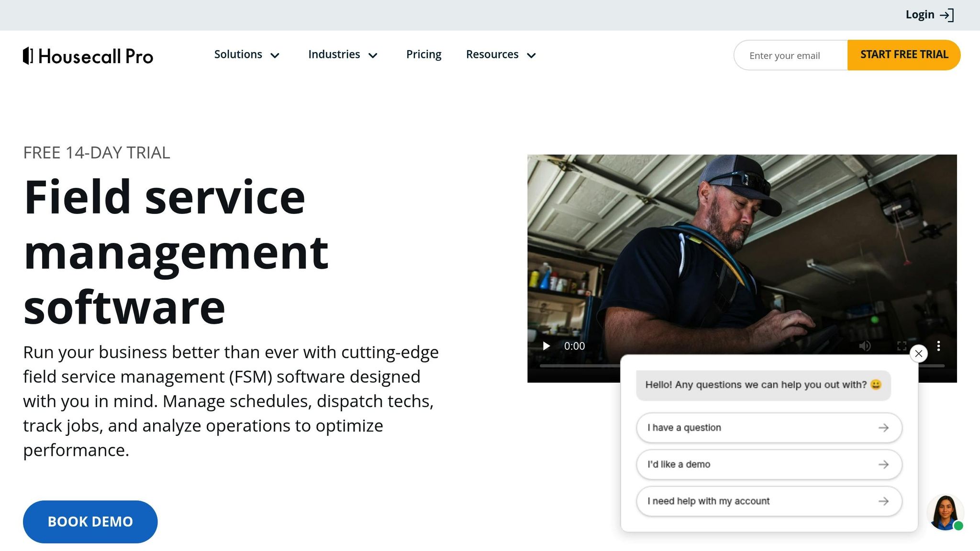Expand the Industries menu chevron
Image resolution: width=980 pixels, height=551 pixels.
[373, 55]
